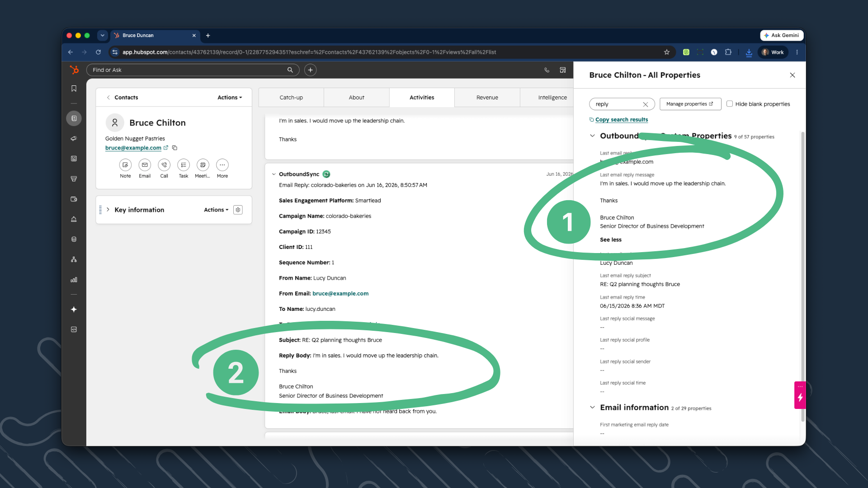Toggle Hide blank properties checkbox
Viewport: 868px width, 488px height.
730,104
